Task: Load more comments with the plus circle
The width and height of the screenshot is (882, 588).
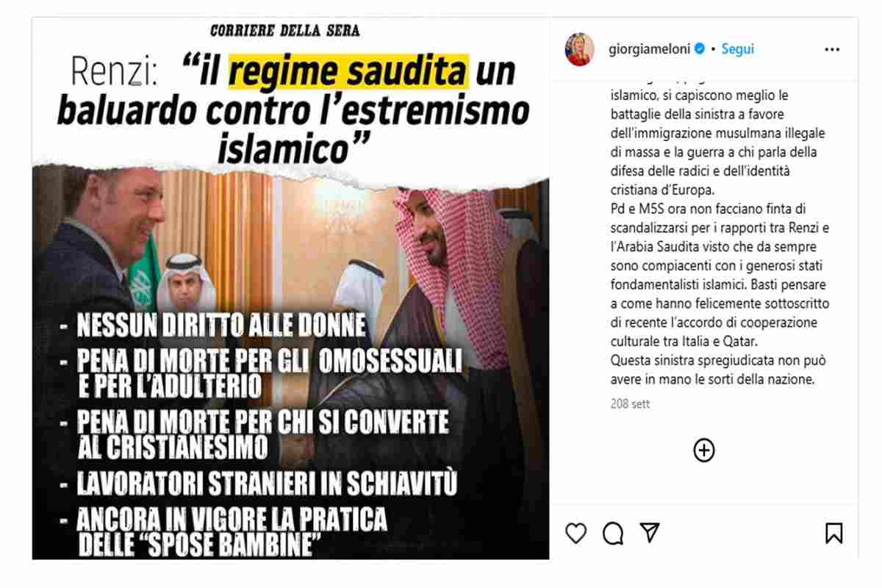Action: (x=704, y=450)
